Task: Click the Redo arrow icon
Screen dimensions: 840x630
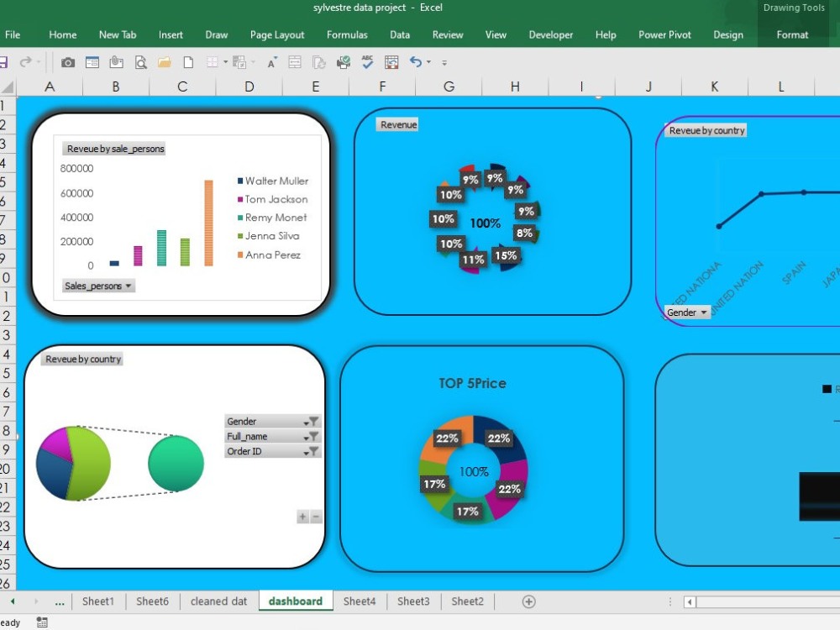Action: [x=25, y=62]
